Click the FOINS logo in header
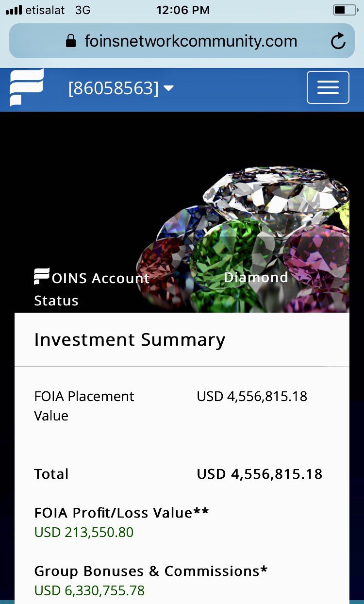Screen dimensions: 364x604 click(x=27, y=87)
